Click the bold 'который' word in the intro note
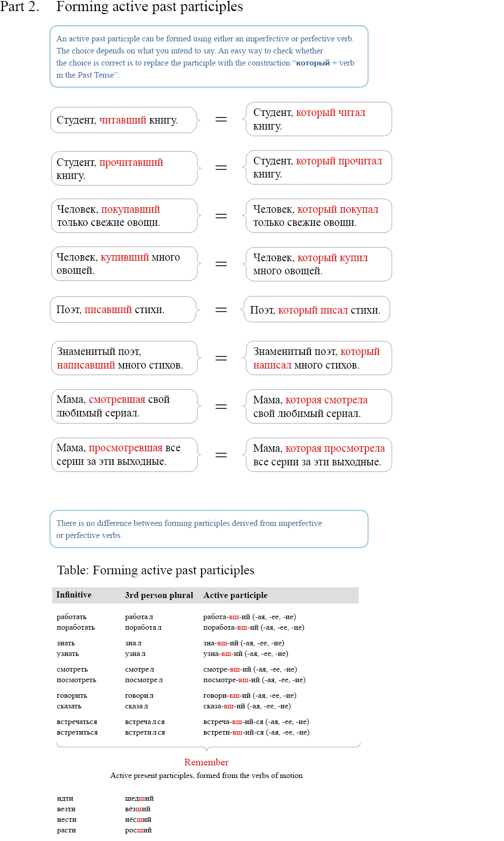The image size is (504, 841). tap(312, 63)
